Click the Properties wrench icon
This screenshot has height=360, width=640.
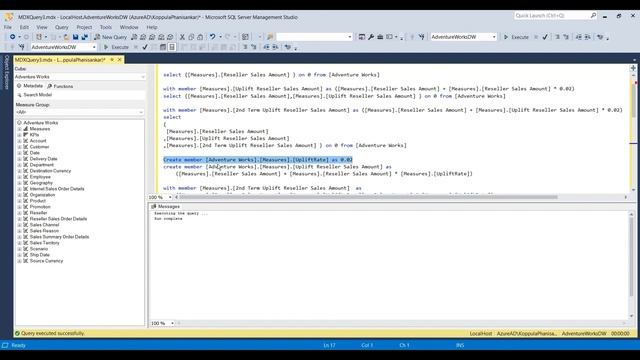coord(371,37)
